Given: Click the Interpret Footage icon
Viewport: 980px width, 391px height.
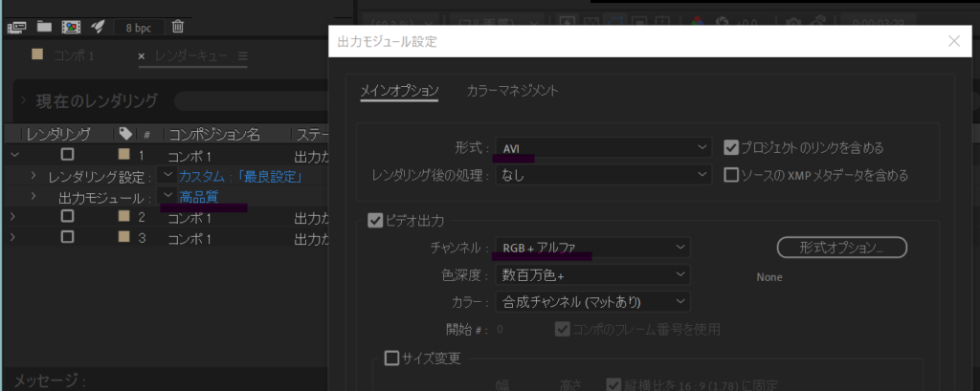Looking at the screenshot, I should tap(16, 27).
